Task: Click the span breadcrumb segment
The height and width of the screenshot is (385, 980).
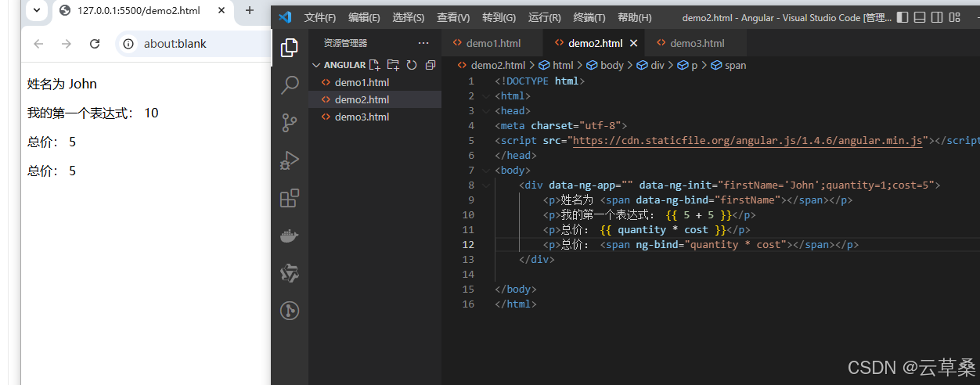Action: click(x=735, y=65)
